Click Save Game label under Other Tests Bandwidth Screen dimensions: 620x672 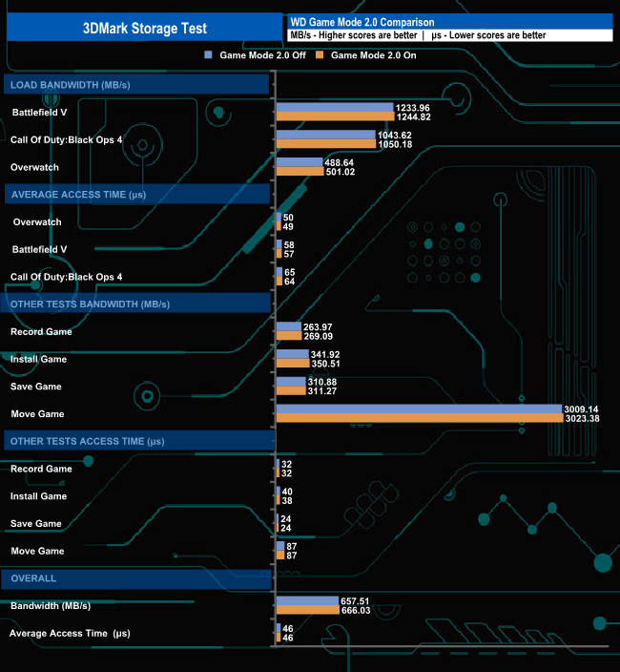pos(36,387)
